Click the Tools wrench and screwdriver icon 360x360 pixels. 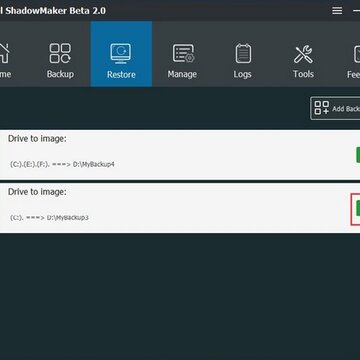click(303, 54)
